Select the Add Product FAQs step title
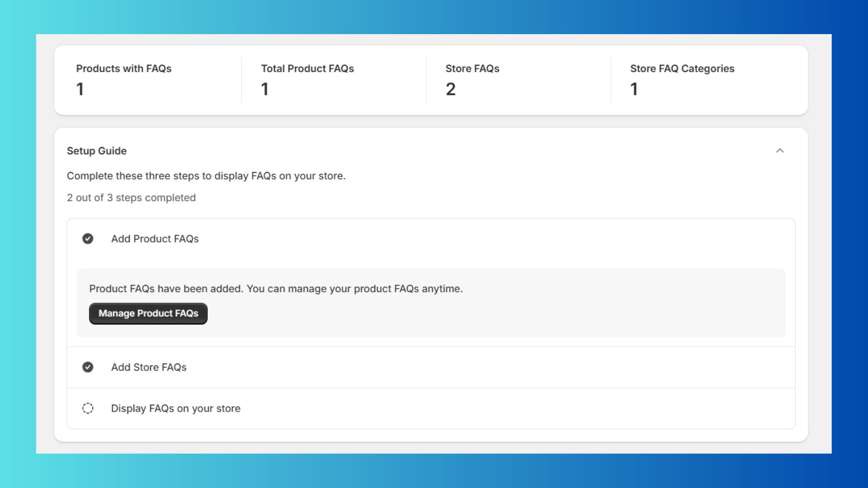Image resolution: width=868 pixels, height=488 pixels. (155, 239)
